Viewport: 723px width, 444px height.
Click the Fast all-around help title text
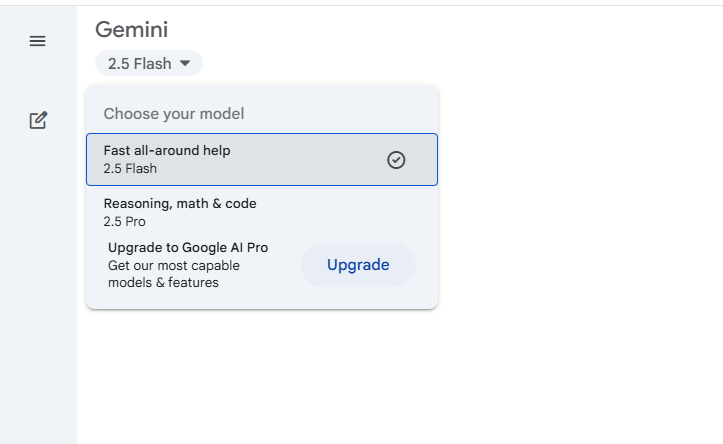point(167,150)
